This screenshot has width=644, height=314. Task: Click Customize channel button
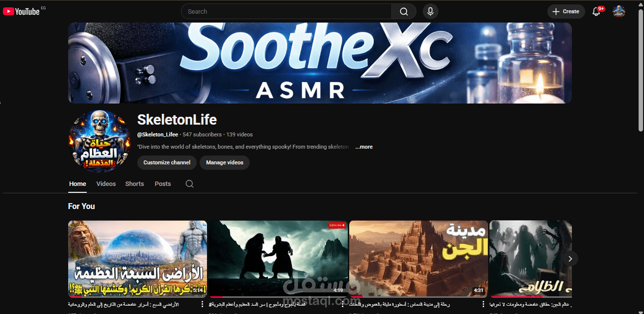click(x=167, y=162)
